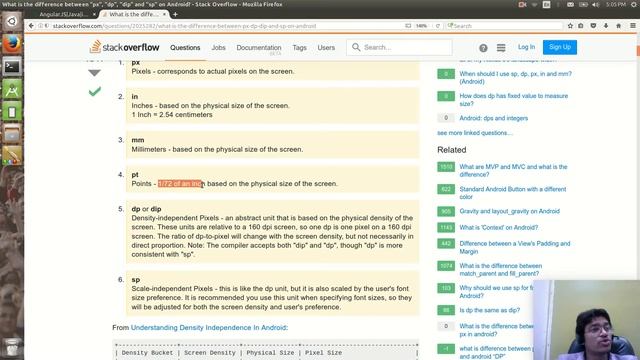Select the 'What is the diffe...' tab

tap(134, 14)
